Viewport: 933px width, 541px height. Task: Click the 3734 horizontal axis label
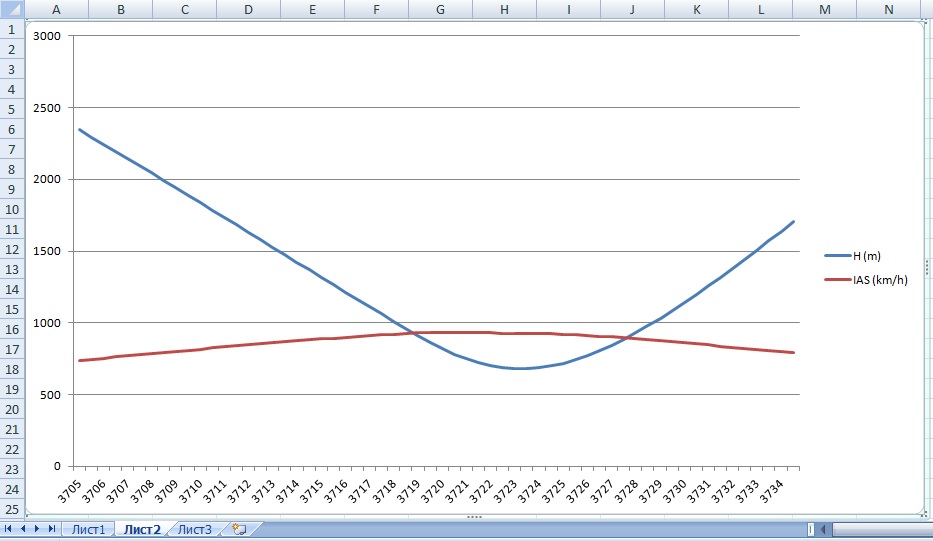[772, 492]
